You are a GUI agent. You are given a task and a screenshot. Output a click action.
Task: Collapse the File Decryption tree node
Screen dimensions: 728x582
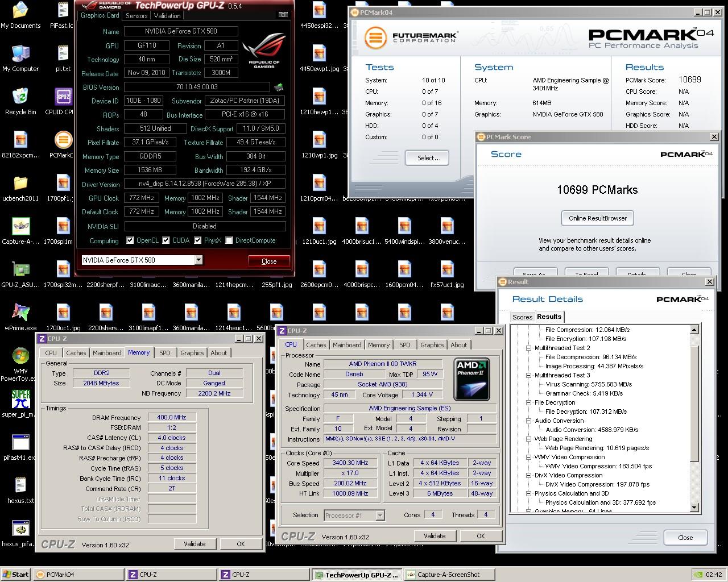coord(528,402)
